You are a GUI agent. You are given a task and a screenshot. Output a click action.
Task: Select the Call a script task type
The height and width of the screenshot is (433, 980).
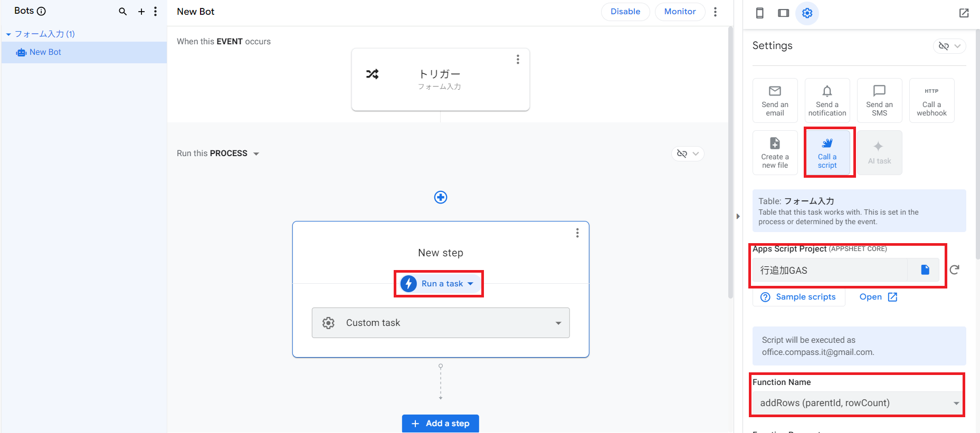click(827, 153)
